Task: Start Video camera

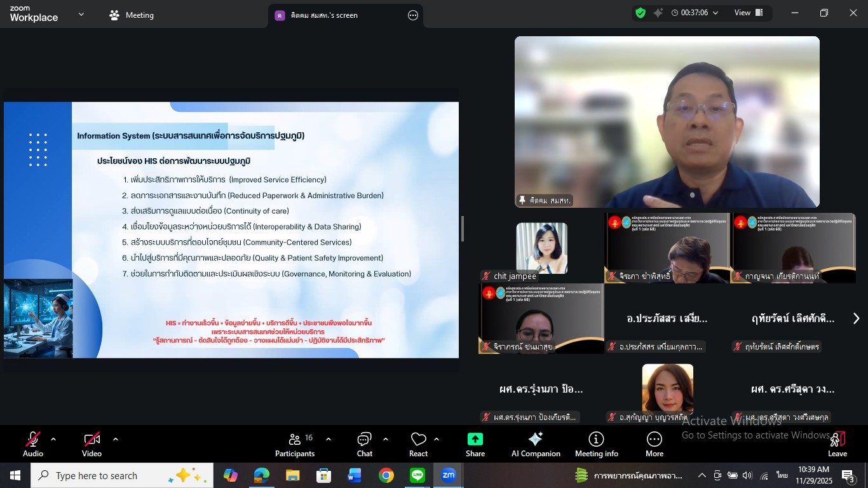Action: pos(92,445)
